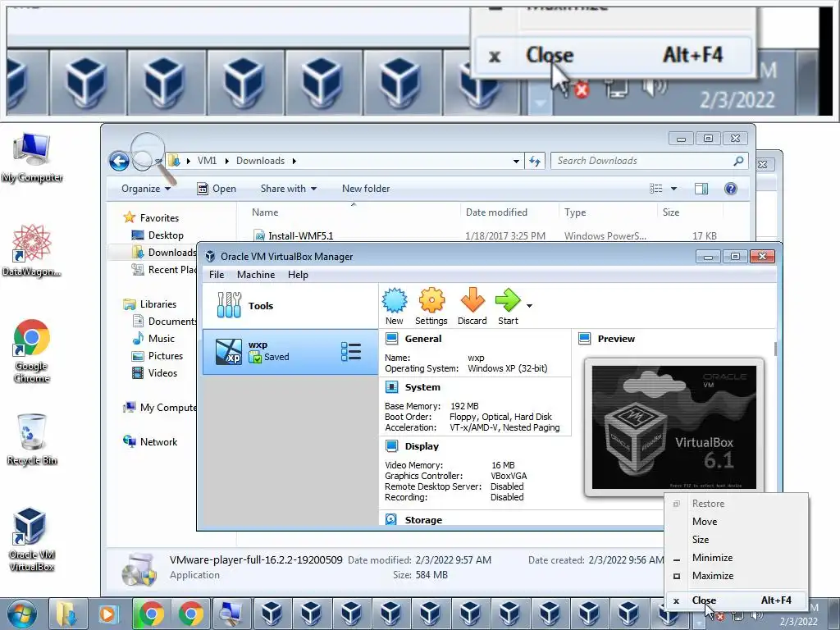Click New folder in Explorer toolbar

click(366, 189)
